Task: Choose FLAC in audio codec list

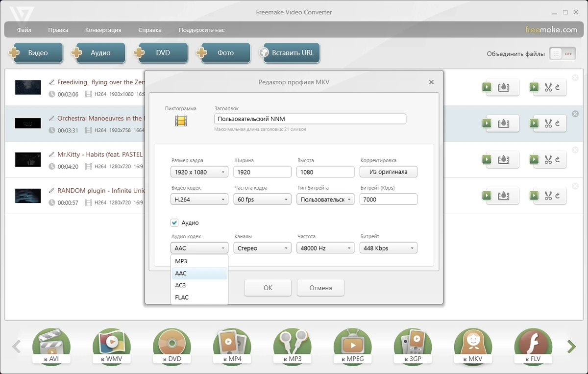Action: pos(199,297)
